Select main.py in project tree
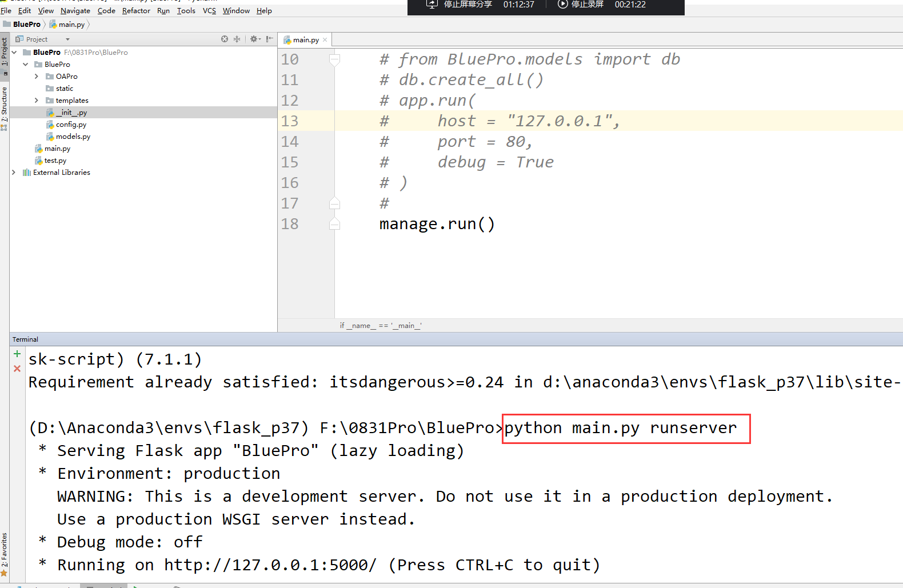The image size is (903, 588). coord(53,149)
